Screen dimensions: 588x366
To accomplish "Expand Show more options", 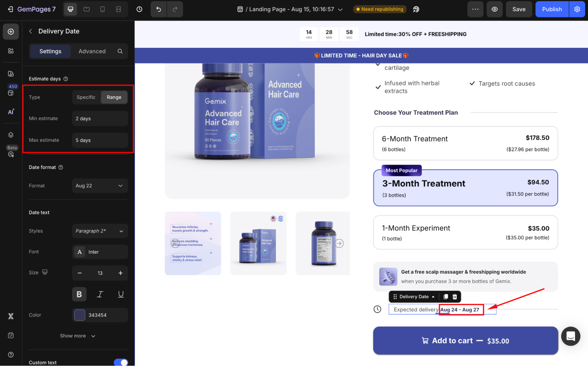I will coord(78,336).
